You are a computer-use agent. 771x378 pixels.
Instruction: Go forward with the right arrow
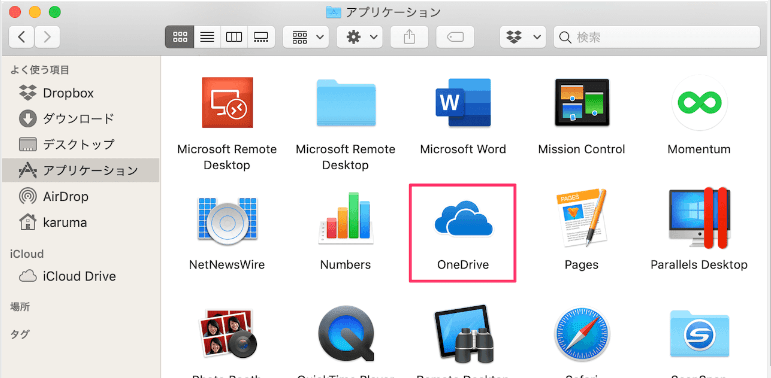pos(47,37)
